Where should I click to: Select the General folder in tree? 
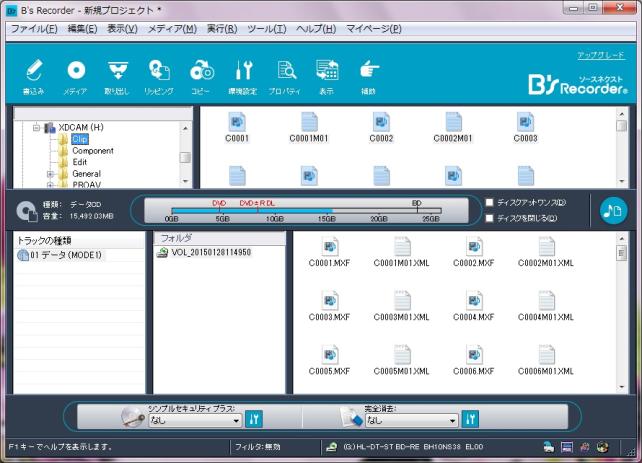click(86, 174)
